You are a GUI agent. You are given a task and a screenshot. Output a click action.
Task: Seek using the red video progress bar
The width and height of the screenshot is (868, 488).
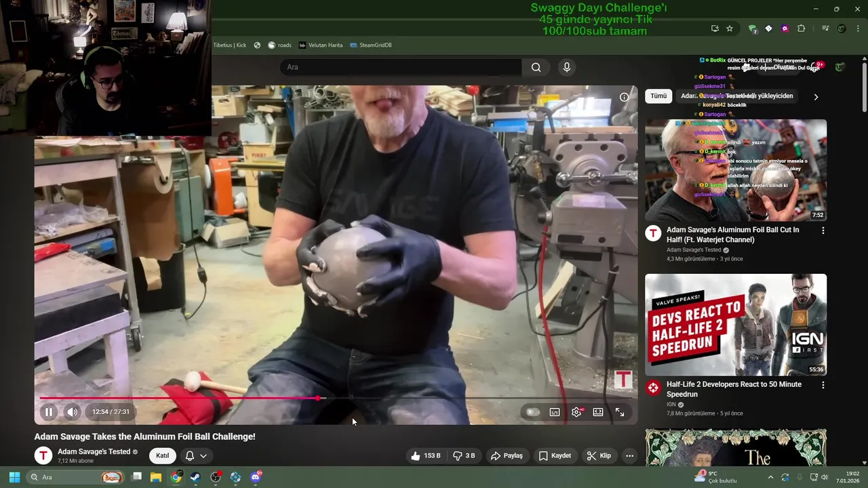pos(336,398)
